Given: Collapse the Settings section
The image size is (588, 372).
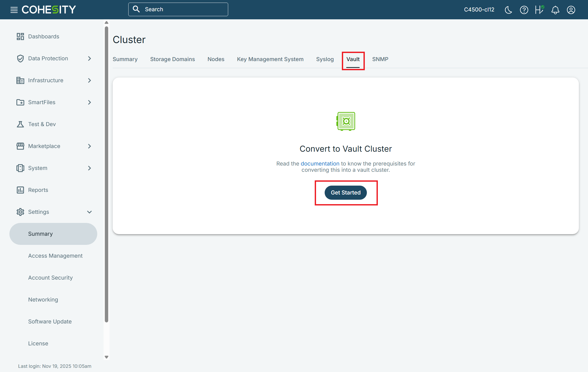Looking at the screenshot, I should 89,212.
